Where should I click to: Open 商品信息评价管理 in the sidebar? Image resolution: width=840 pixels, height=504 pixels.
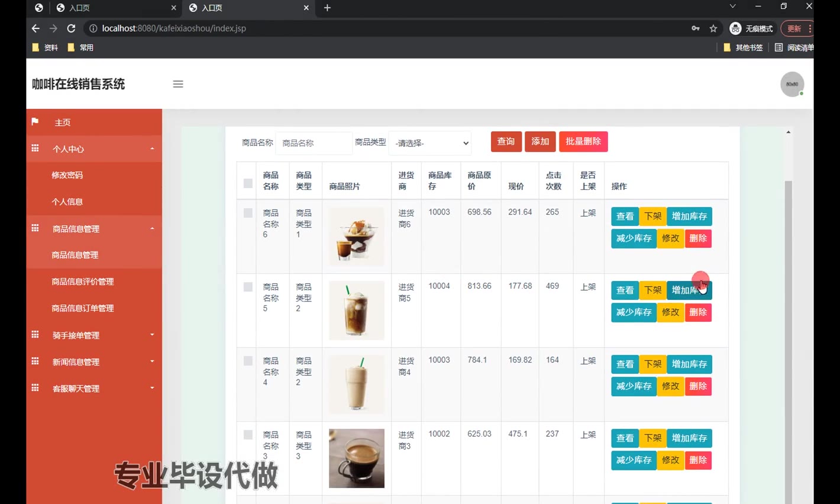pyautogui.click(x=82, y=282)
